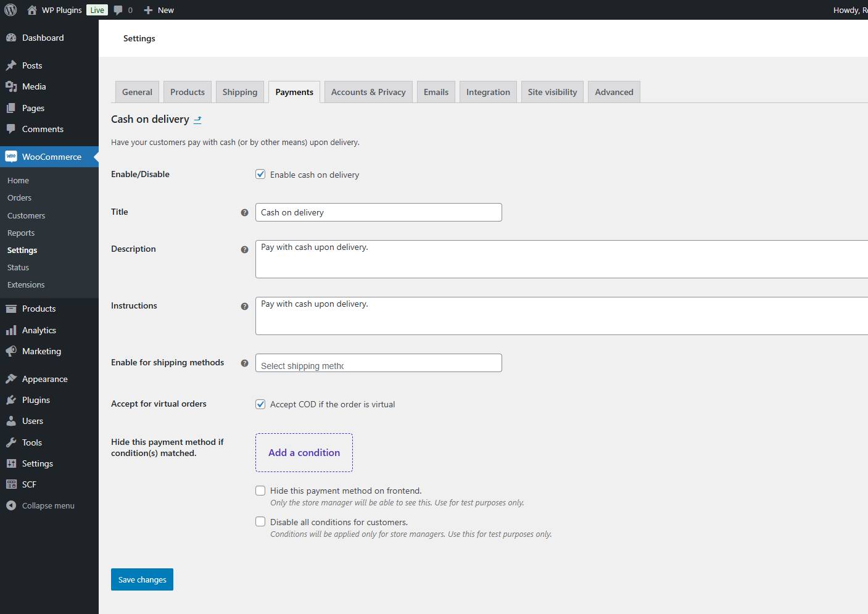868x614 pixels.
Task: Open the Select shipping methods dropdown
Action: click(x=379, y=363)
